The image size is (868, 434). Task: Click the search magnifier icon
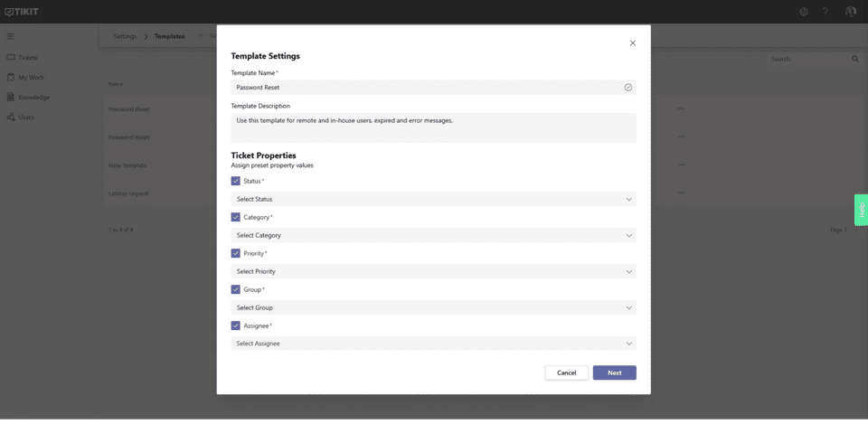tap(855, 59)
